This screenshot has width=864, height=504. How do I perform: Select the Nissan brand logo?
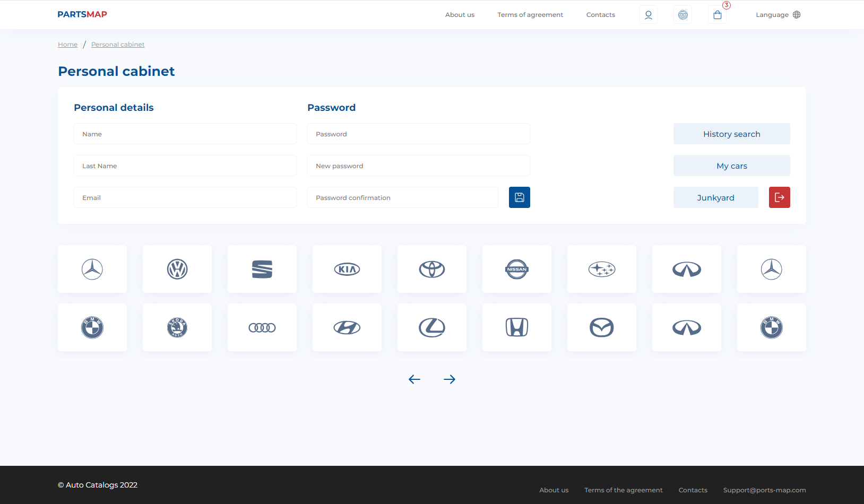(x=517, y=269)
